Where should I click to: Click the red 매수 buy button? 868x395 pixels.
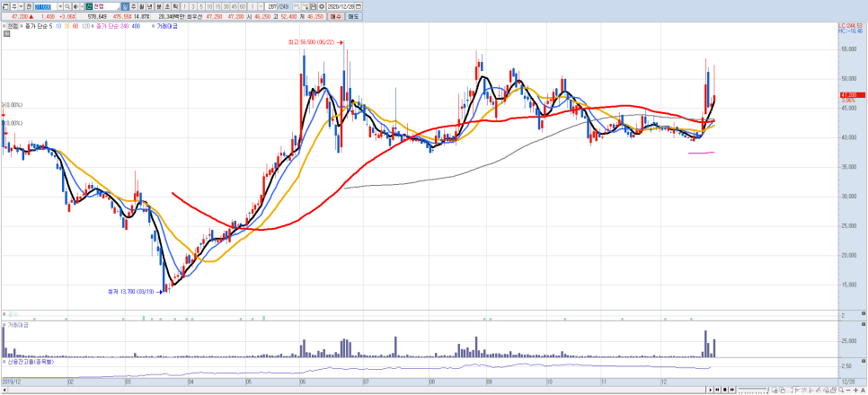pyautogui.click(x=335, y=16)
